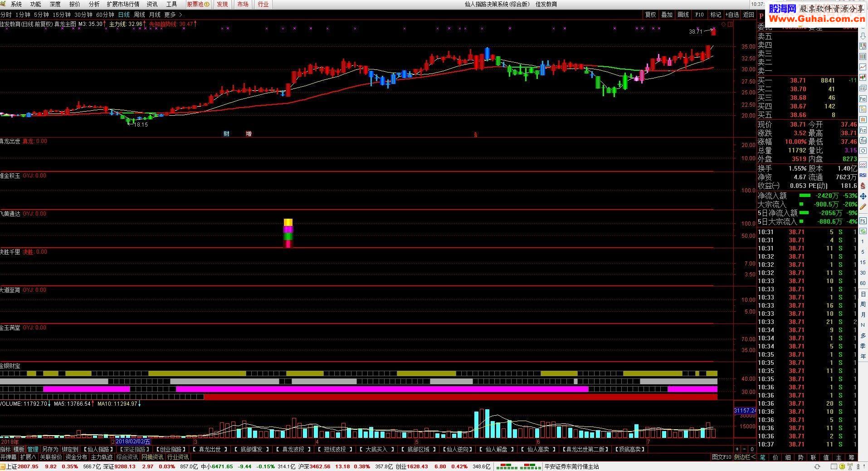Open the 功能 function menu
868x471 pixels.
(x=35, y=4)
